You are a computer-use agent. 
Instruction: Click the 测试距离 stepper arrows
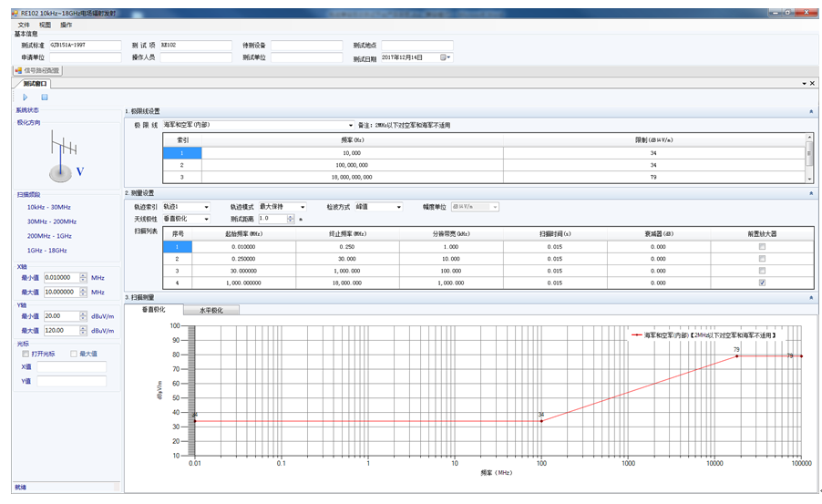click(x=291, y=219)
